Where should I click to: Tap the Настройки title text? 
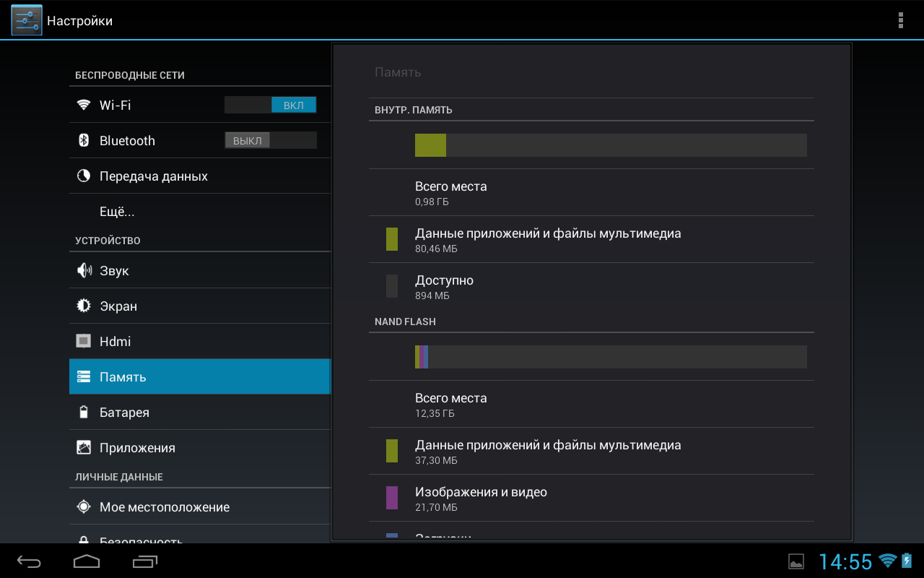tap(79, 21)
